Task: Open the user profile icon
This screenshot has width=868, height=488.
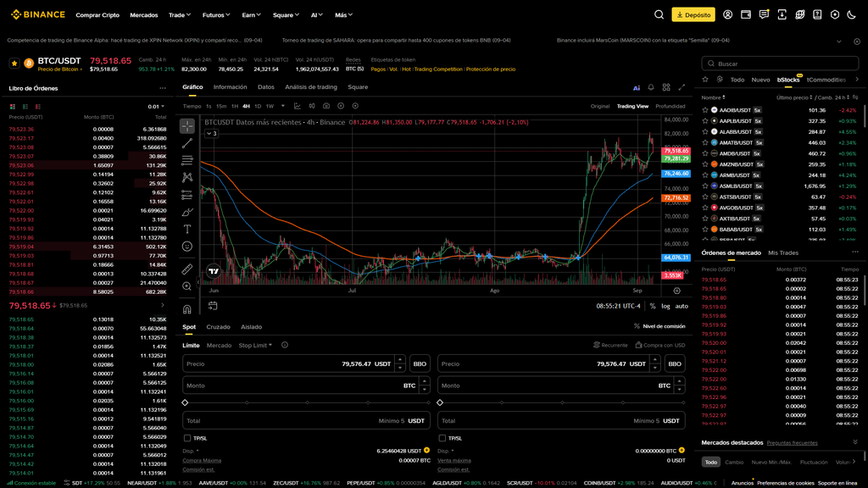Action: click(x=728, y=15)
